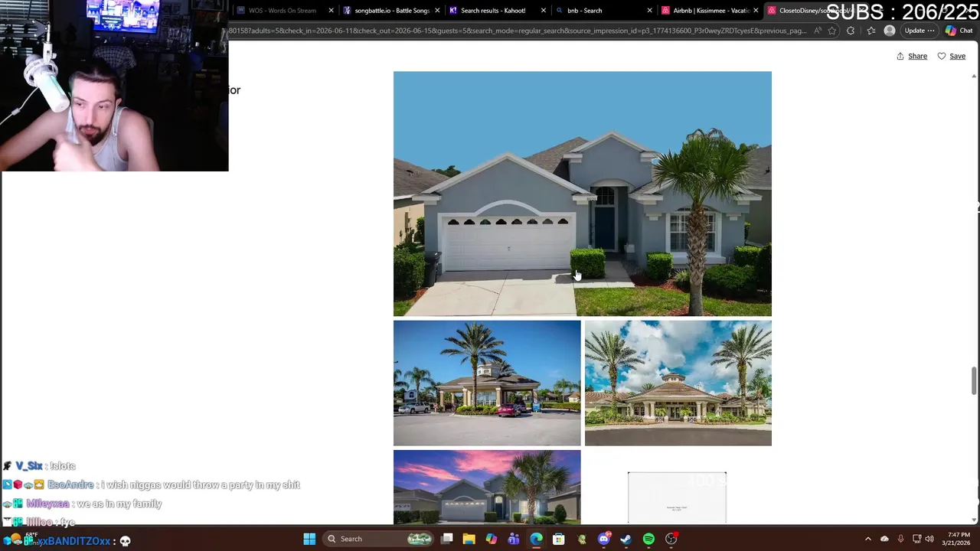This screenshot has height=551, width=980.
Task: Open the gated entrance photo with cars
Action: tap(487, 383)
